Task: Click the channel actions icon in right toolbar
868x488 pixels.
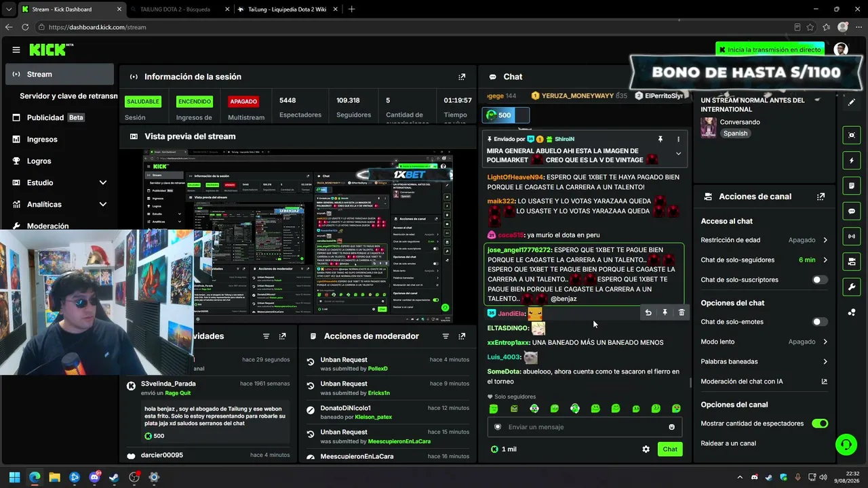Action: coord(852,262)
